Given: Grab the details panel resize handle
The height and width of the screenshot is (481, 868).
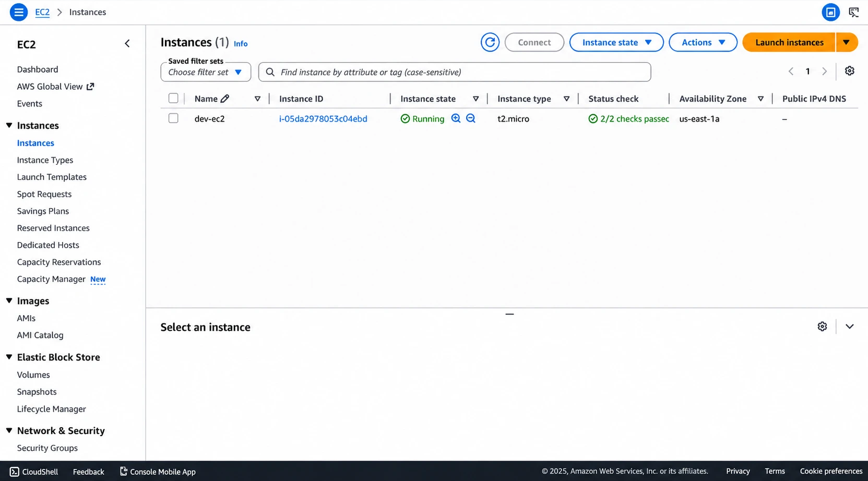Looking at the screenshot, I should [x=509, y=314].
